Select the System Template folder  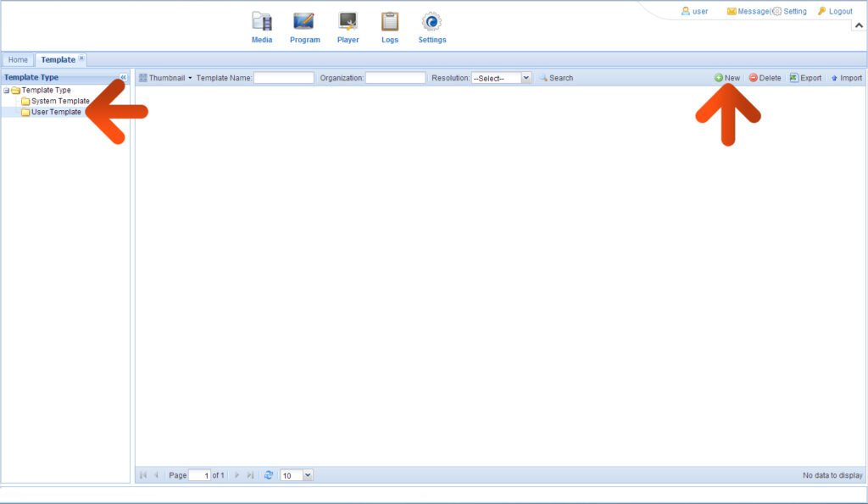[x=59, y=101]
